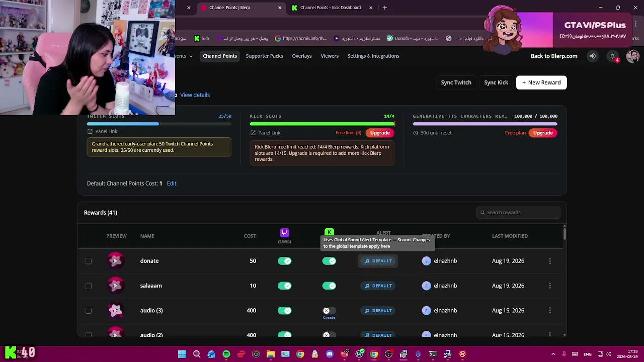Image resolution: width=644 pixels, height=362 pixels.
Task: Open Twitch Panel Link
Action: pyautogui.click(x=102, y=131)
